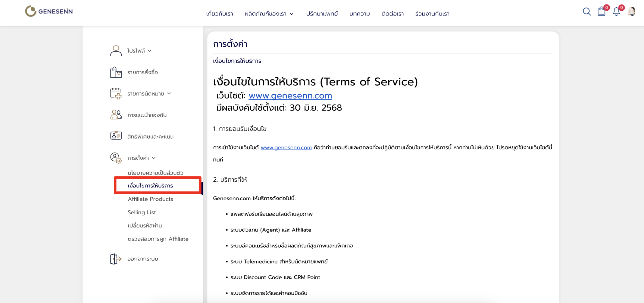Screen dimensions: 644x303
Task: Expand the โปรไฟล์ sidebar menu chevron
Action: pos(150,51)
